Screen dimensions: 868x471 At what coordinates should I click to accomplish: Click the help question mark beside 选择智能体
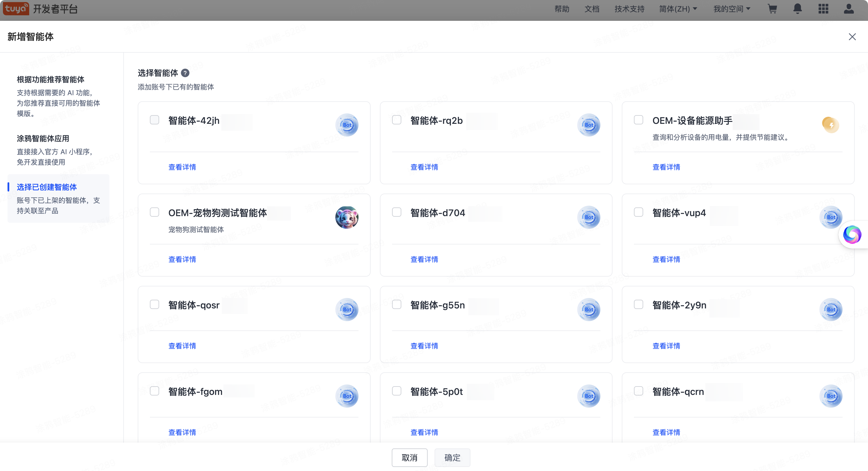(x=185, y=73)
